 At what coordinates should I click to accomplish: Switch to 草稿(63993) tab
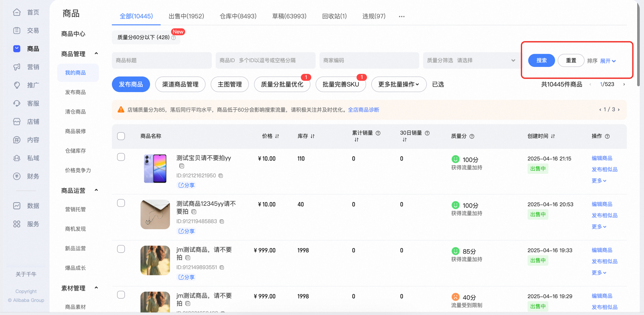click(289, 16)
